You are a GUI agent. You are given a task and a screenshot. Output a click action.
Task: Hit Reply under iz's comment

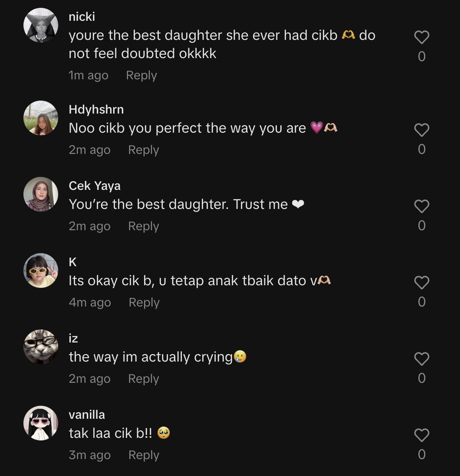pos(144,379)
